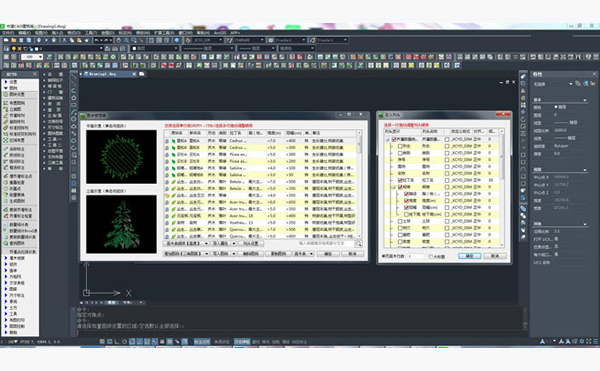Open the white color swatch dropdown
The width and height of the screenshot is (600, 371).
click(155, 49)
